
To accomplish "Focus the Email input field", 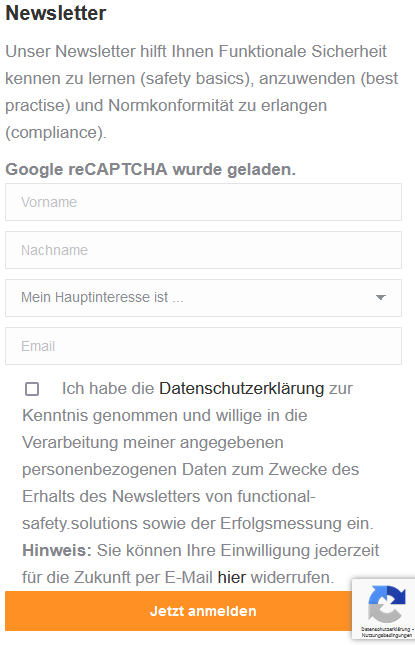I will (x=203, y=346).
